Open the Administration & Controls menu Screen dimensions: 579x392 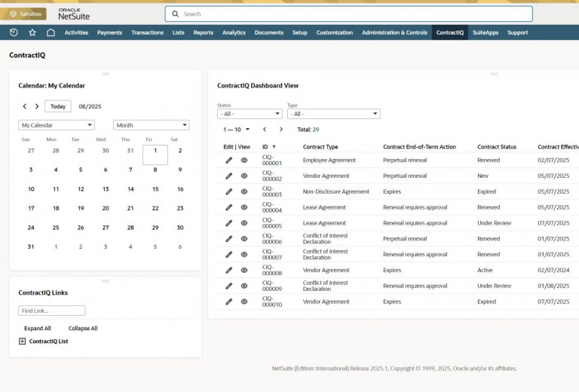394,32
